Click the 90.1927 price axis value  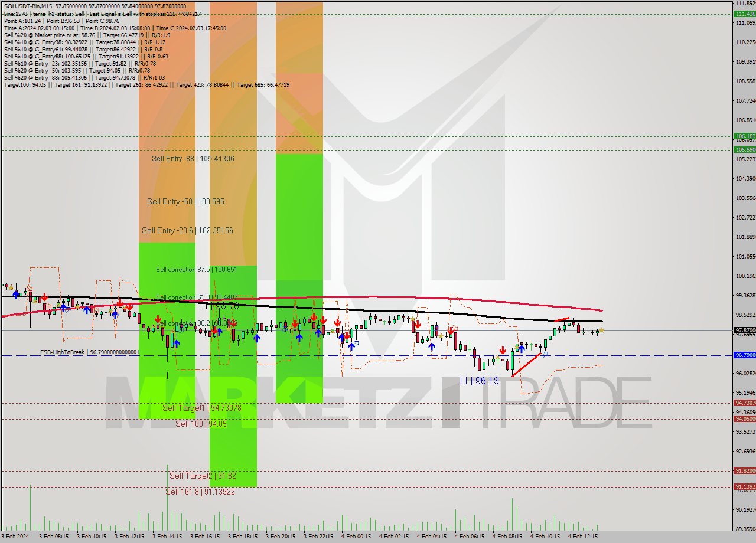(x=745, y=509)
